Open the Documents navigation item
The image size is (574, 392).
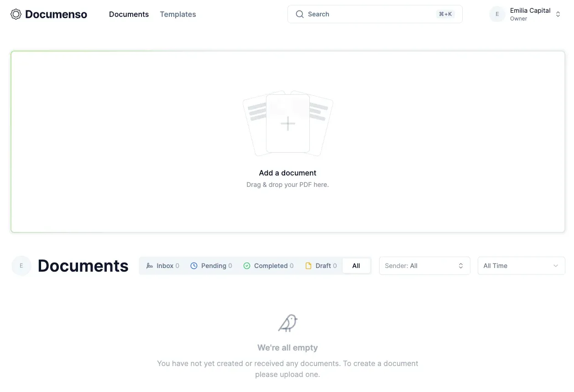coord(129,14)
